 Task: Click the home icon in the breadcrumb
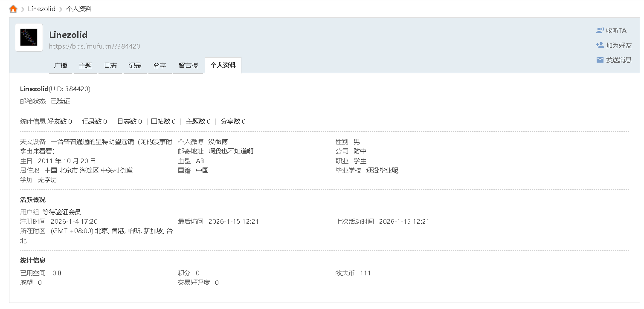coord(13,8)
